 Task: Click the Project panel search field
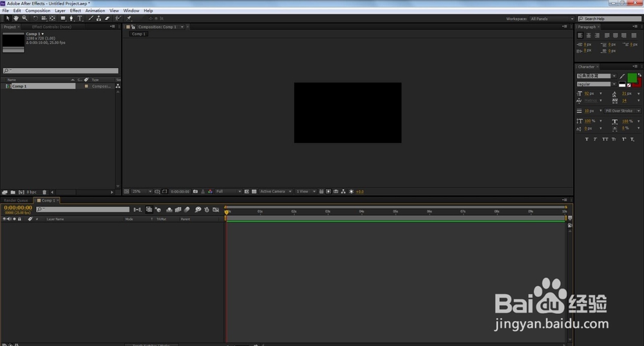61,71
